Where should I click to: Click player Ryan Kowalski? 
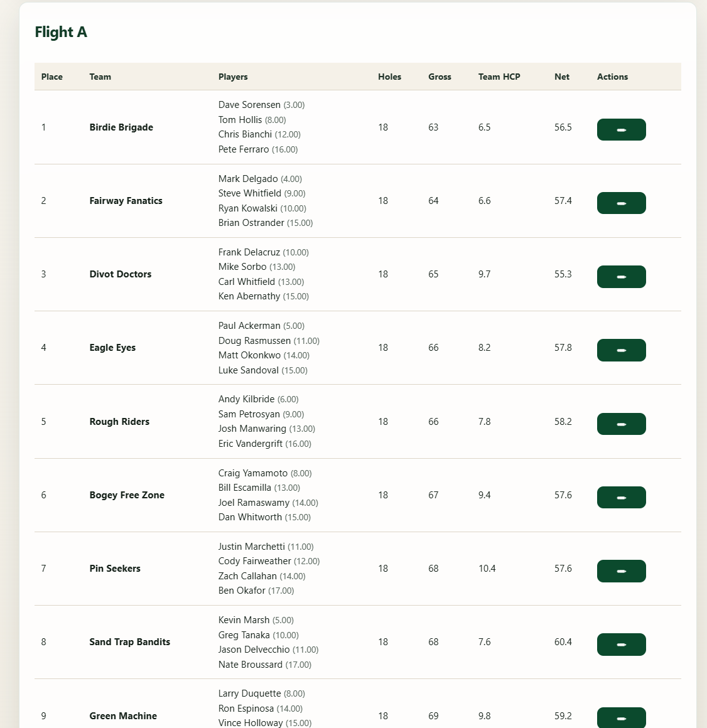248,208
